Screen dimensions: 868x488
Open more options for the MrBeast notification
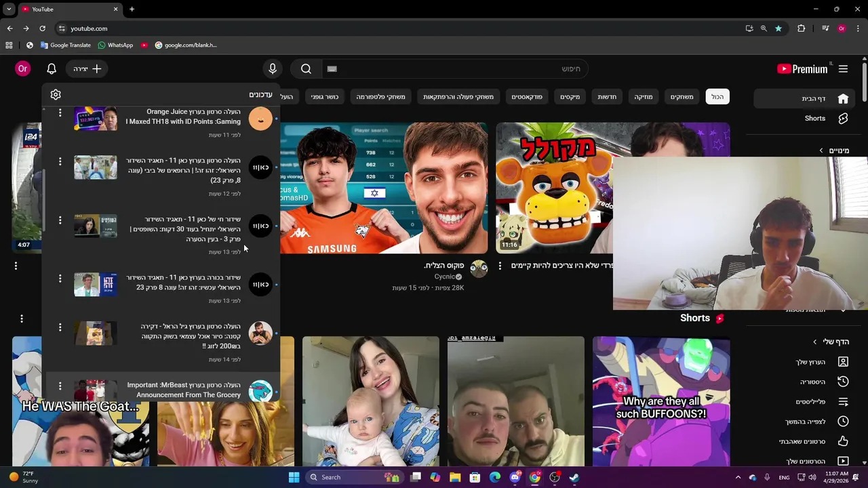(x=60, y=386)
